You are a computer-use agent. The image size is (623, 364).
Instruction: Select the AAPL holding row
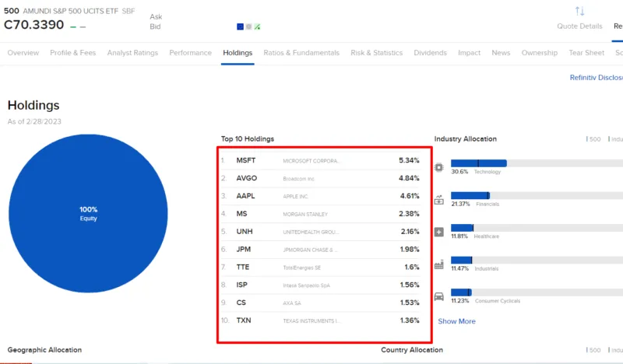tap(246, 196)
